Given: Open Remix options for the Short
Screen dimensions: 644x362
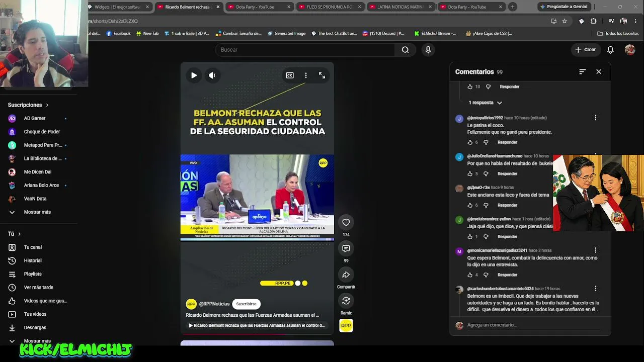Looking at the screenshot, I should coord(346,301).
